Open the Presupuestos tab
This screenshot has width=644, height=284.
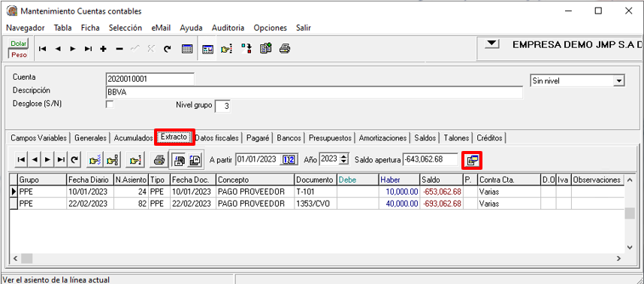point(330,138)
